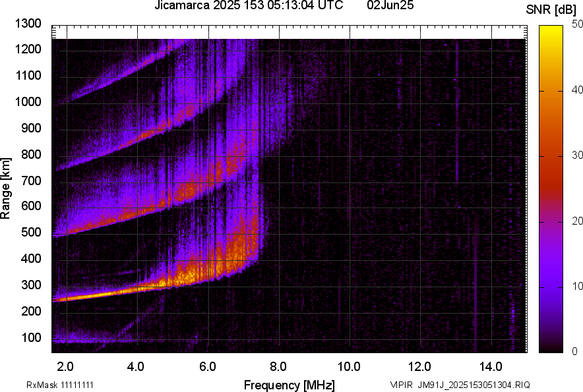Click the 900 range tick label
Image resolution: width=583 pixels, height=392 pixels.
click(31, 128)
